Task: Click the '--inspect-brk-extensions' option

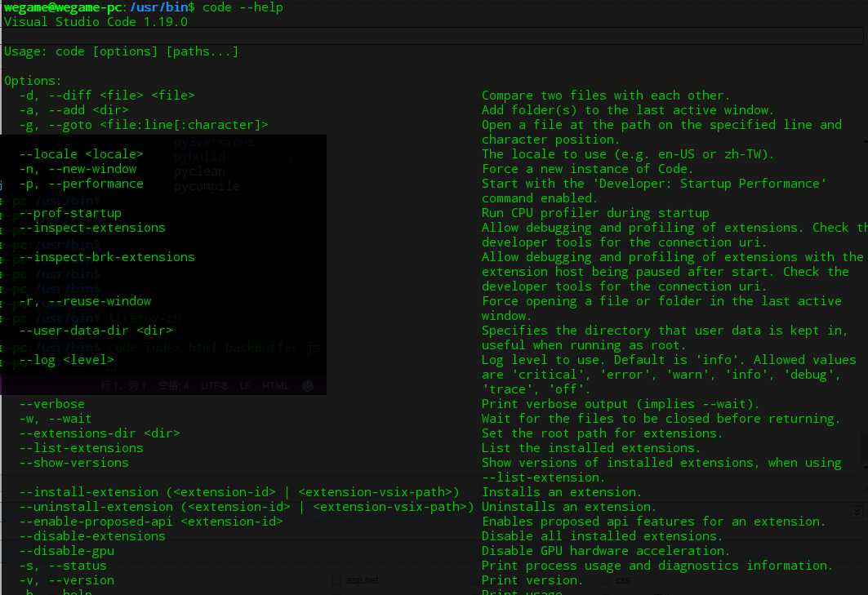Action: click(x=107, y=257)
